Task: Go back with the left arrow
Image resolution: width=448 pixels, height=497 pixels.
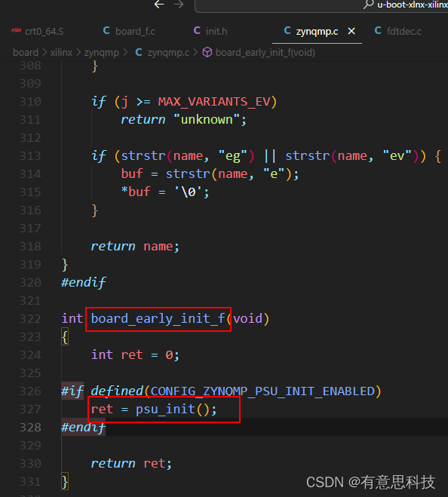Action: [x=159, y=5]
